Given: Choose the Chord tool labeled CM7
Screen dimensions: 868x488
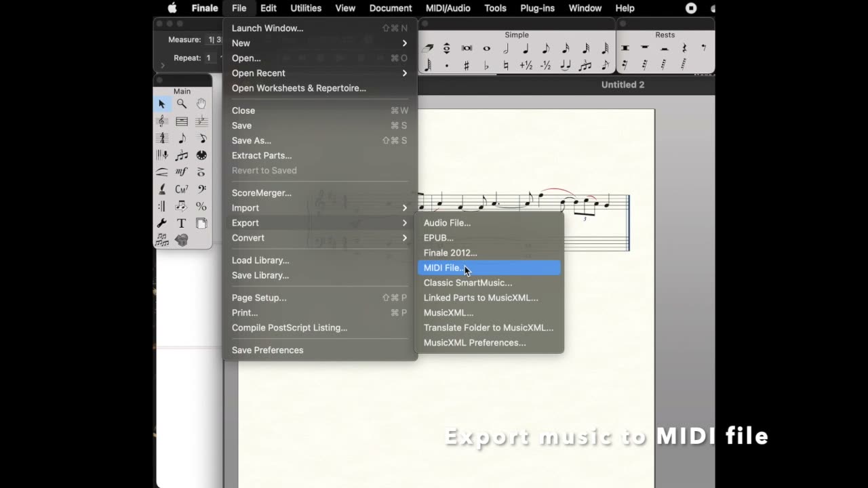Looking at the screenshot, I should [x=182, y=189].
